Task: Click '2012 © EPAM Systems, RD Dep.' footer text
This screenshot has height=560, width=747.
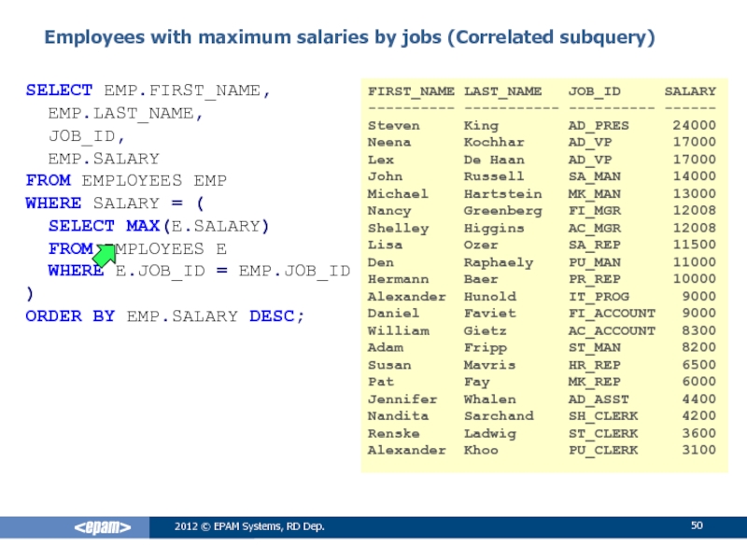Action: click(x=249, y=526)
